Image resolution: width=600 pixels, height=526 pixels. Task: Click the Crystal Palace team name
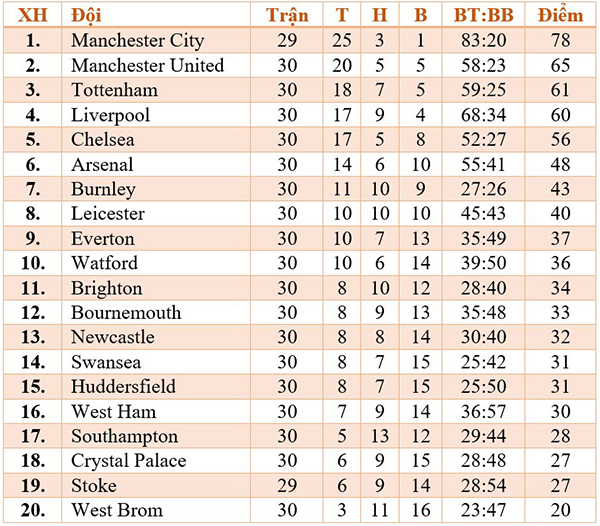129,461
